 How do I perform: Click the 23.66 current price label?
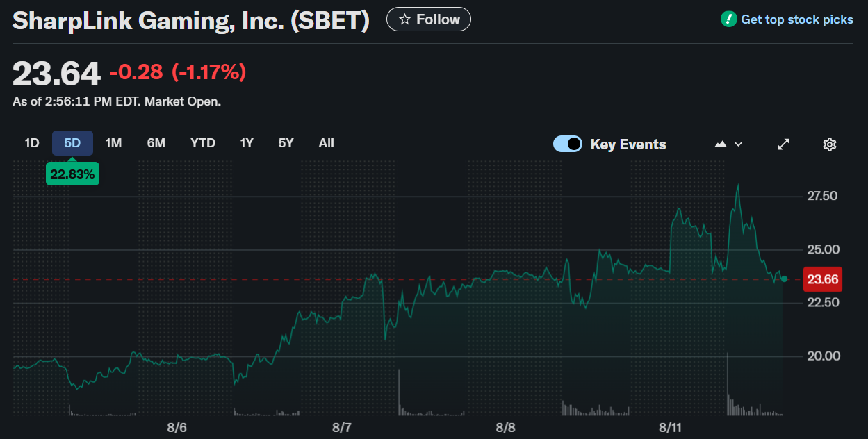(823, 280)
